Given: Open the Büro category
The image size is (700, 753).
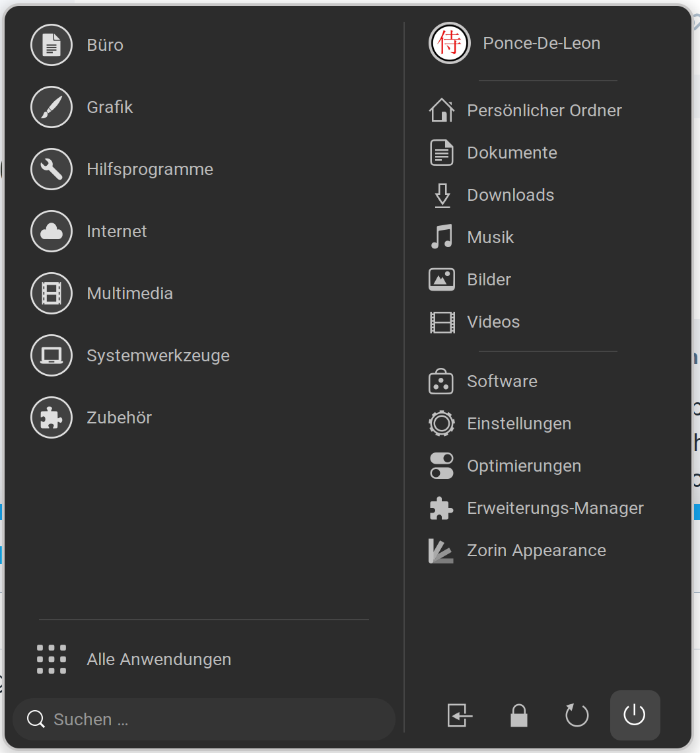Looking at the screenshot, I should coord(105,45).
